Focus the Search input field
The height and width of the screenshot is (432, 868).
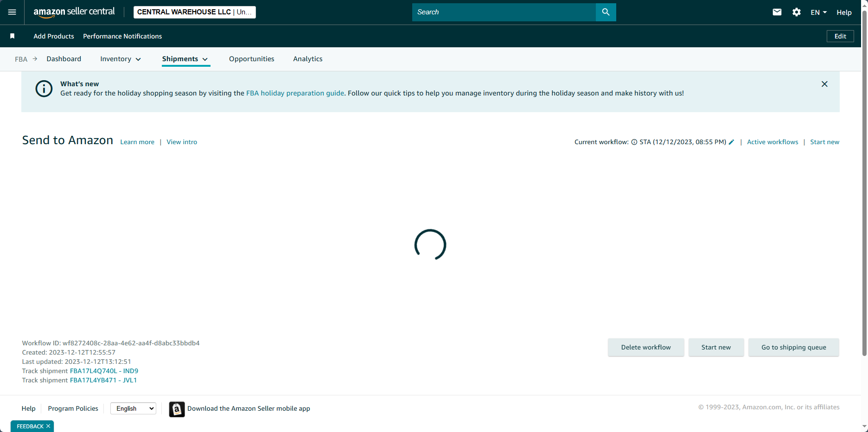click(x=504, y=12)
